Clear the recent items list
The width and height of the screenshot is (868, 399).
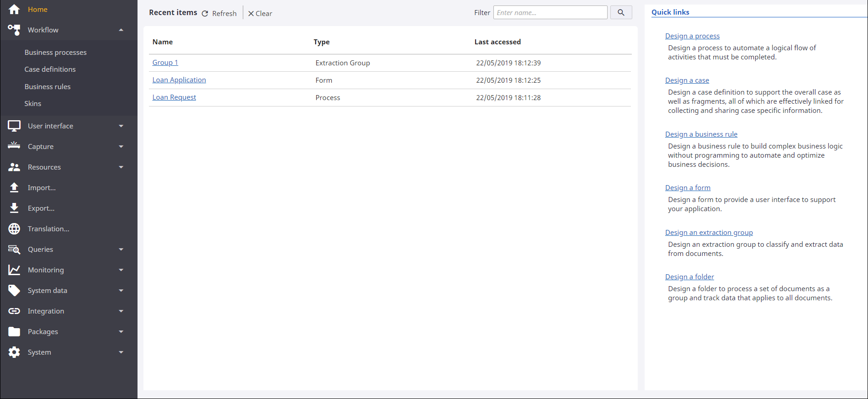(260, 14)
